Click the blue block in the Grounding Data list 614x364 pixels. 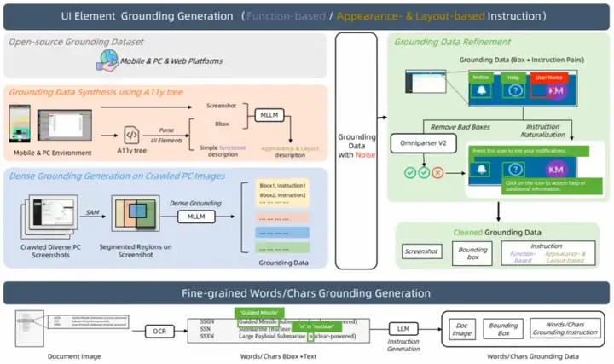(x=282, y=233)
